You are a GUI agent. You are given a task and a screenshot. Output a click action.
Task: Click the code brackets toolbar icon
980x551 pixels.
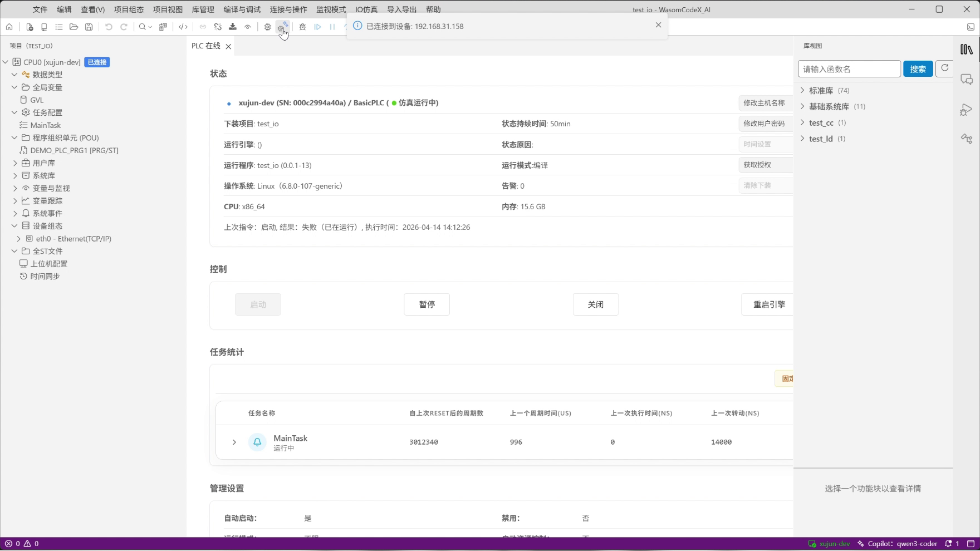pos(183,27)
